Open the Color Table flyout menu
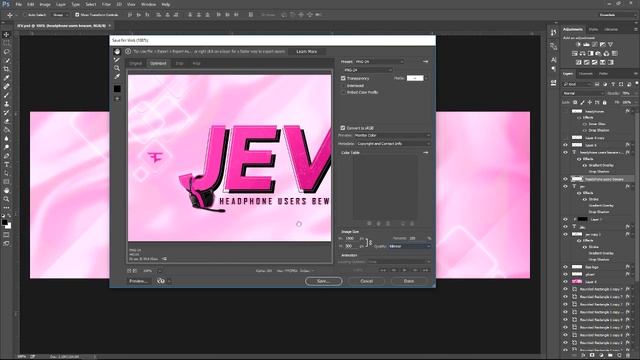The image size is (640, 360). (426, 153)
